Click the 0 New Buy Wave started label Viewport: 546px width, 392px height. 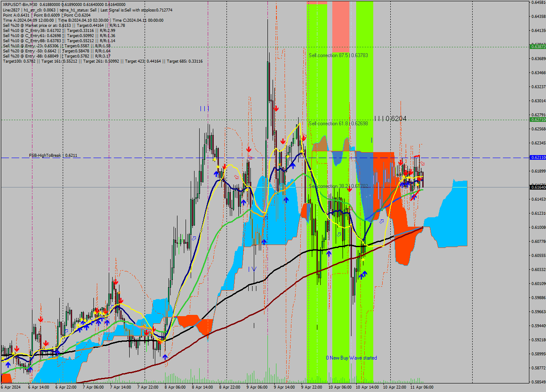coord(351,358)
